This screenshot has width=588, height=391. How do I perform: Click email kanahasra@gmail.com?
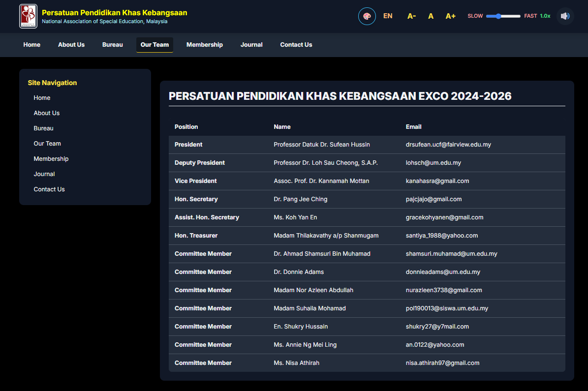[437, 181]
